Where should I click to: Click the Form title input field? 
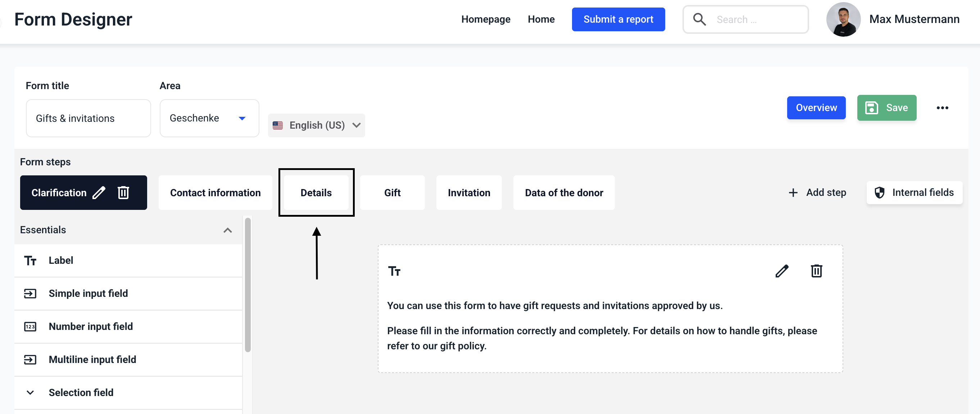click(x=88, y=118)
